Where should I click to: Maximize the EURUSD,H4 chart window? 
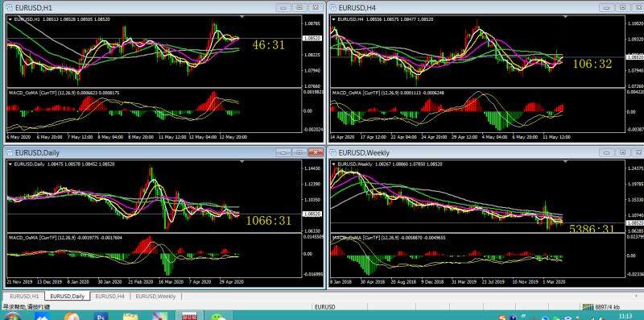pos(622,7)
